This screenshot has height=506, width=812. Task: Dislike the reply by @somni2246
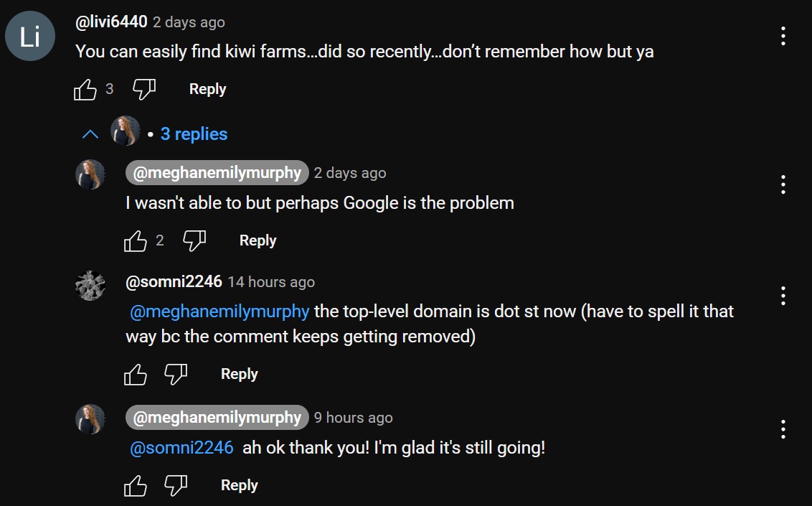tap(176, 375)
